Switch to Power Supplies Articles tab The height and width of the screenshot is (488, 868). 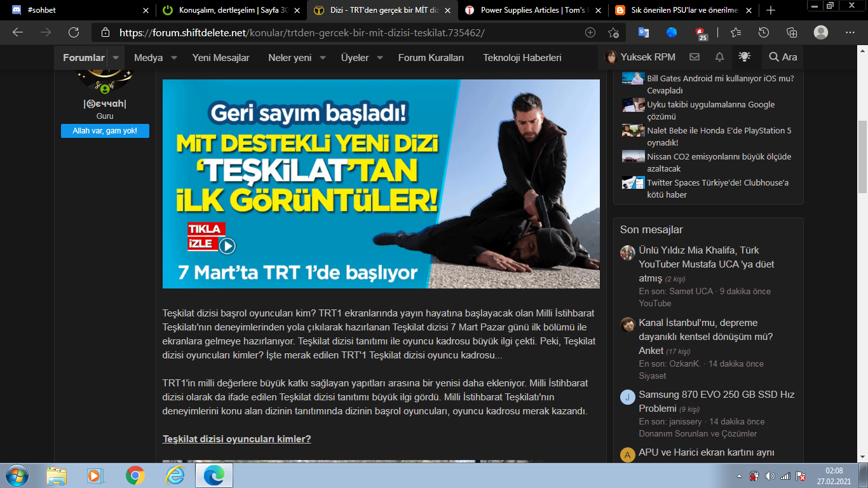[x=532, y=10]
